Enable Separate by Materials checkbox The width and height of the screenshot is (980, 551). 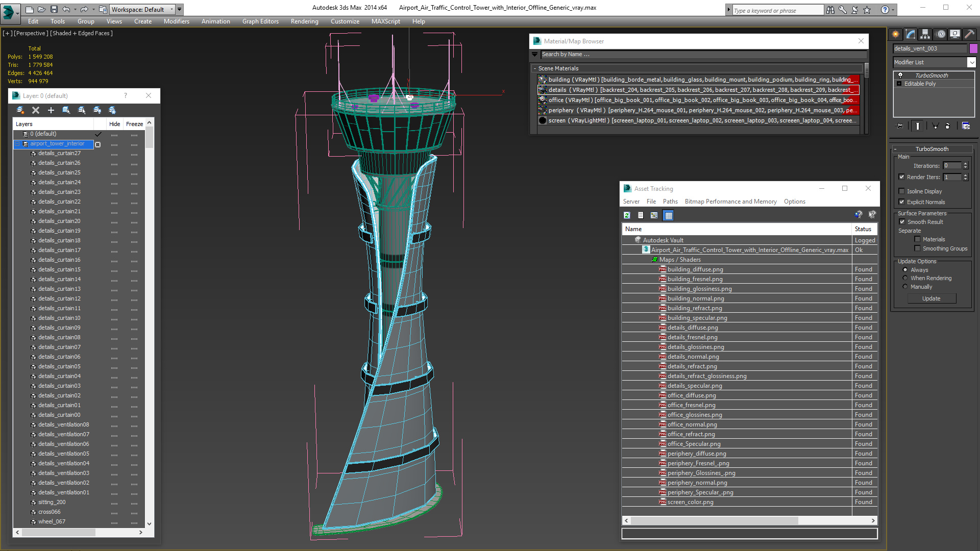[917, 239]
